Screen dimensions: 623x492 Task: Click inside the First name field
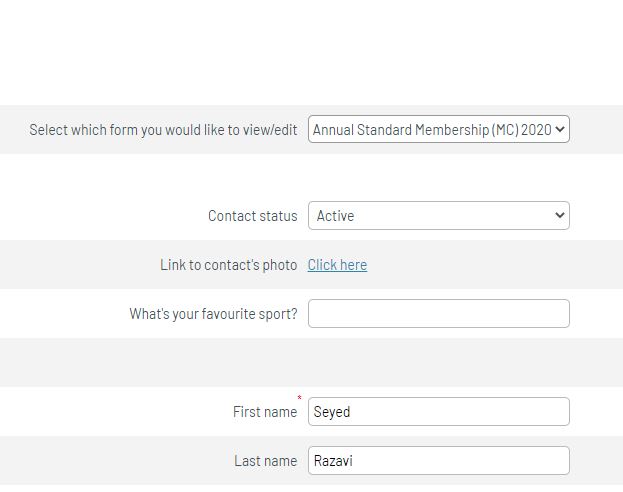(x=439, y=411)
